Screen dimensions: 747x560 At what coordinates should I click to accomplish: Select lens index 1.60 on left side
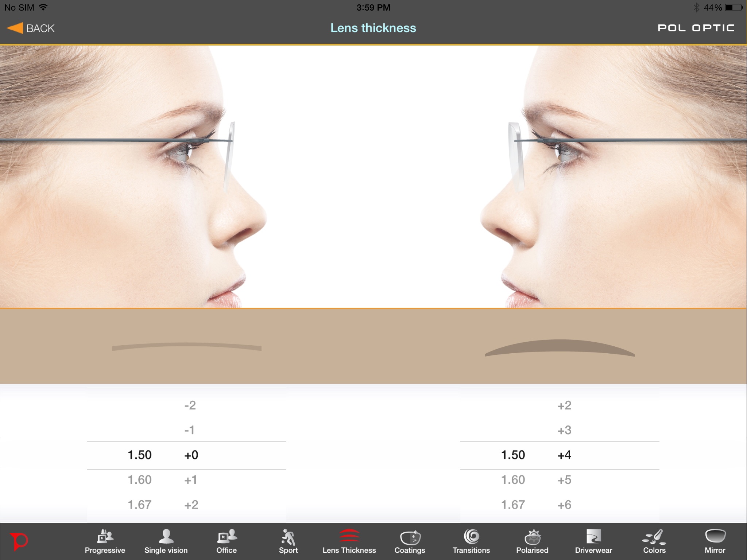coord(139,480)
